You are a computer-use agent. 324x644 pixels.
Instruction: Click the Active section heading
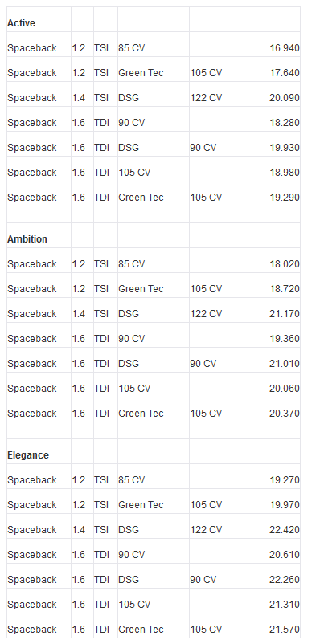point(21,23)
